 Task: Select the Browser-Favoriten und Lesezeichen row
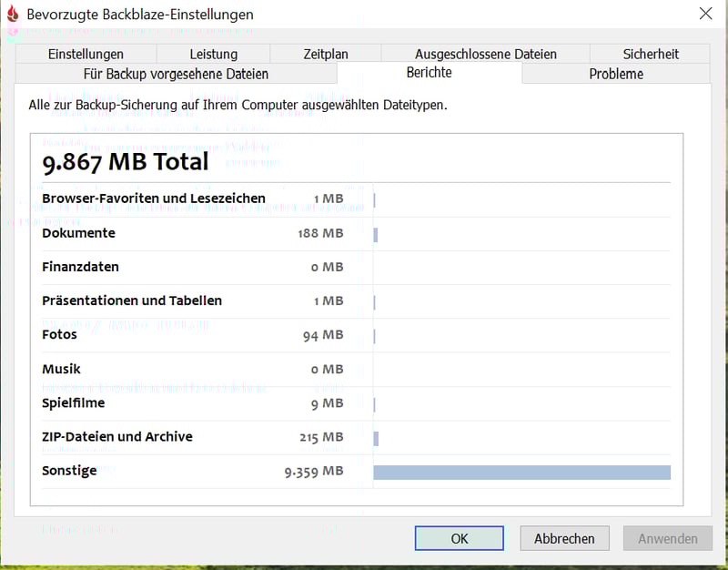154,198
